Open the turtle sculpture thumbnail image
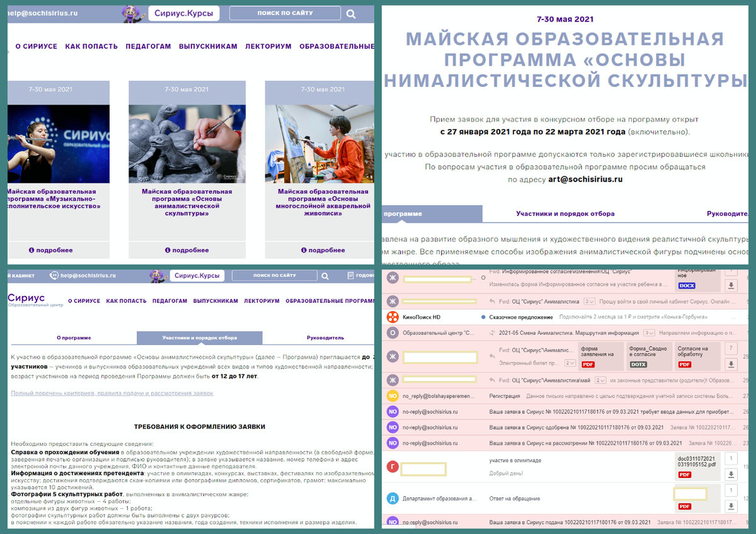 [187, 144]
